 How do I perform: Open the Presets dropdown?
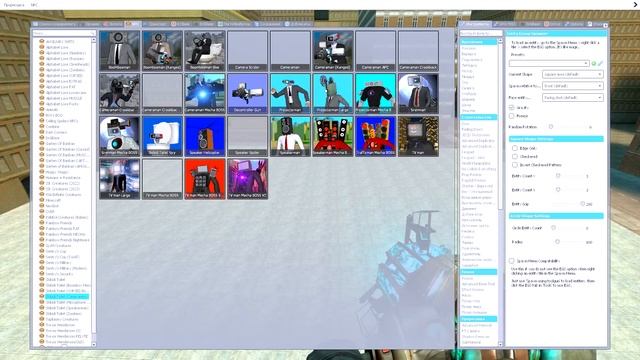click(x=549, y=63)
